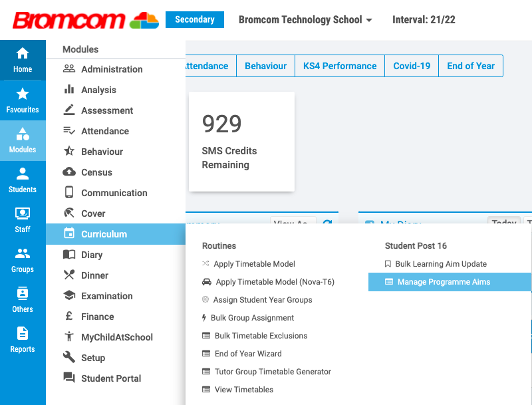Image resolution: width=532 pixels, height=405 pixels.
Task: Click the Cover umbrella icon
Action: 69,213
